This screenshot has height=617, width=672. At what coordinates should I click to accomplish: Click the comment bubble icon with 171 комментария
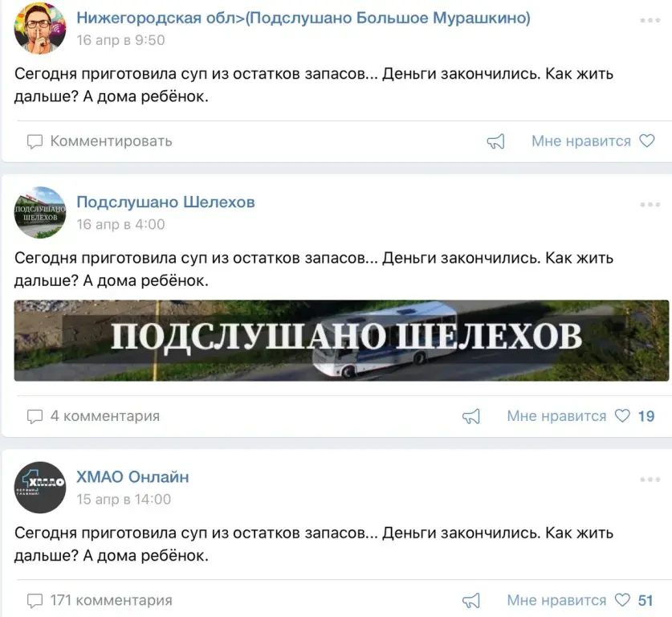[x=35, y=601]
